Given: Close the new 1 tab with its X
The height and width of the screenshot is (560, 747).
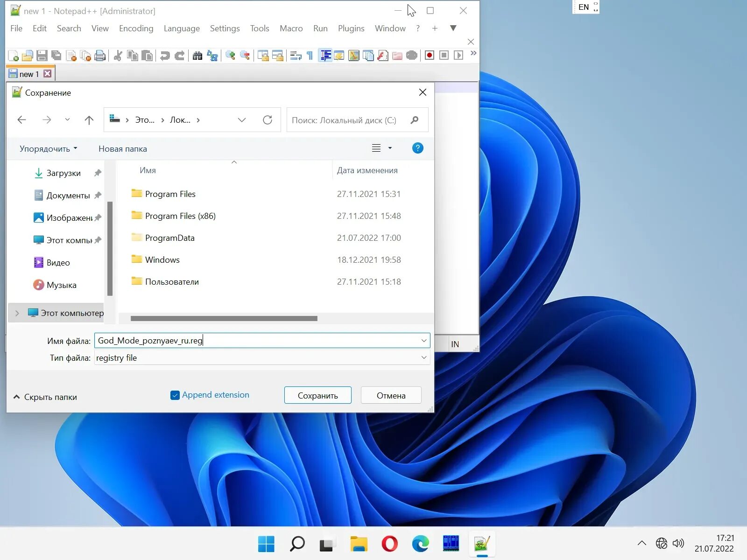Looking at the screenshot, I should tap(47, 74).
